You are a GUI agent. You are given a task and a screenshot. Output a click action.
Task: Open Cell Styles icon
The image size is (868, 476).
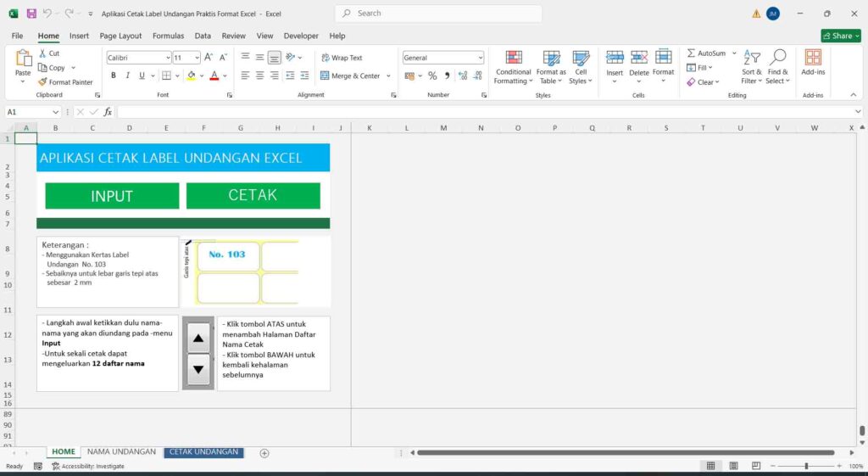(581, 57)
